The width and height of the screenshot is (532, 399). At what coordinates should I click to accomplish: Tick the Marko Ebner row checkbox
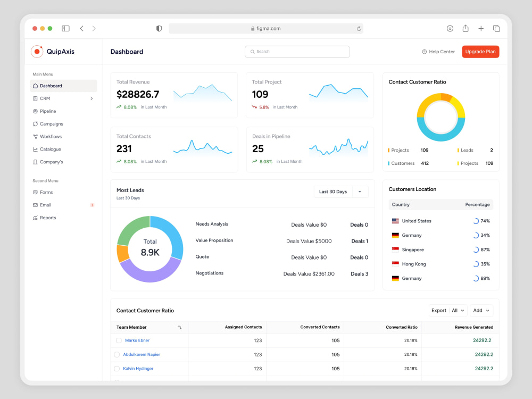(x=119, y=340)
